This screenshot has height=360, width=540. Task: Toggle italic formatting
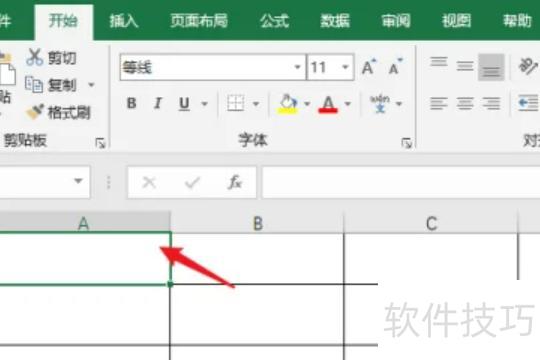(x=158, y=103)
